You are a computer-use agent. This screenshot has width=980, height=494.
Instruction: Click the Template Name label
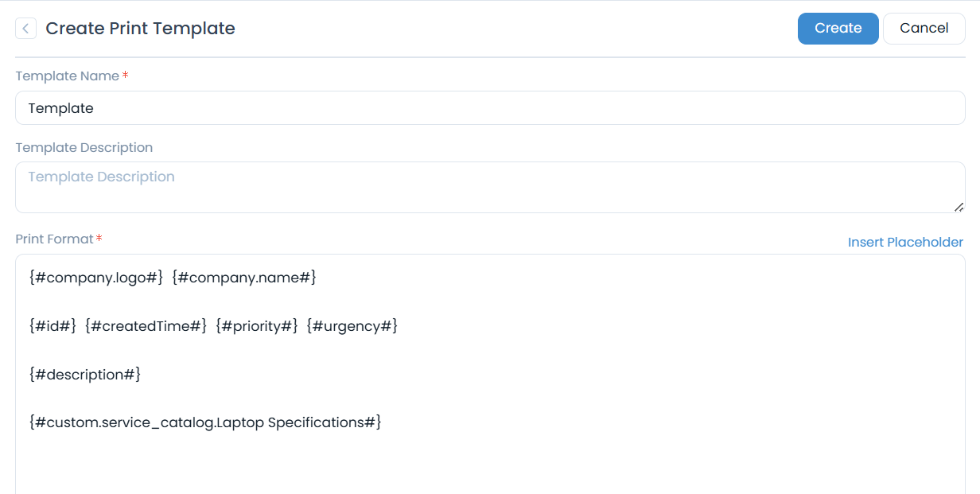[x=67, y=76]
